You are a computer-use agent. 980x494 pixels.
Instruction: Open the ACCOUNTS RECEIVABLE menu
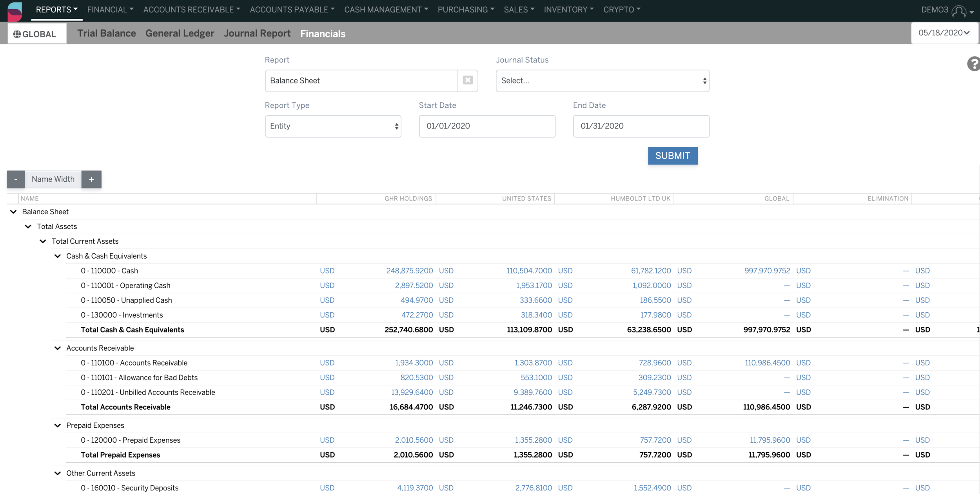[192, 9]
